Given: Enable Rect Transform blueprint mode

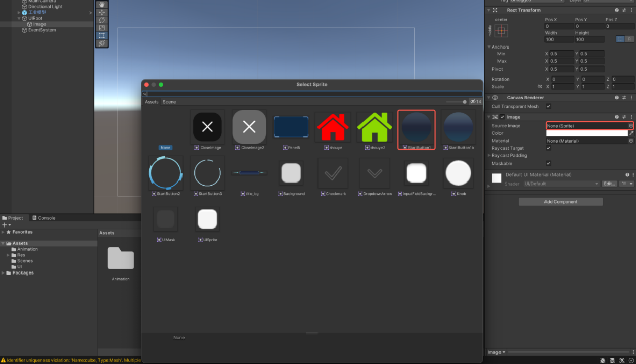Looking at the screenshot, I should (x=620, y=39).
